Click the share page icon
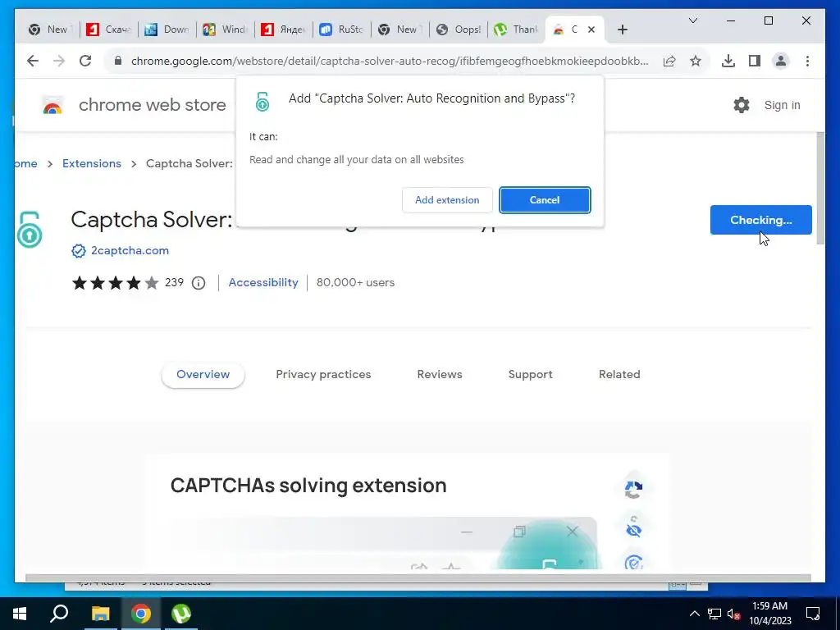This screenshot has height=630, width=840. pyautogui.click(x=669, y=61)
